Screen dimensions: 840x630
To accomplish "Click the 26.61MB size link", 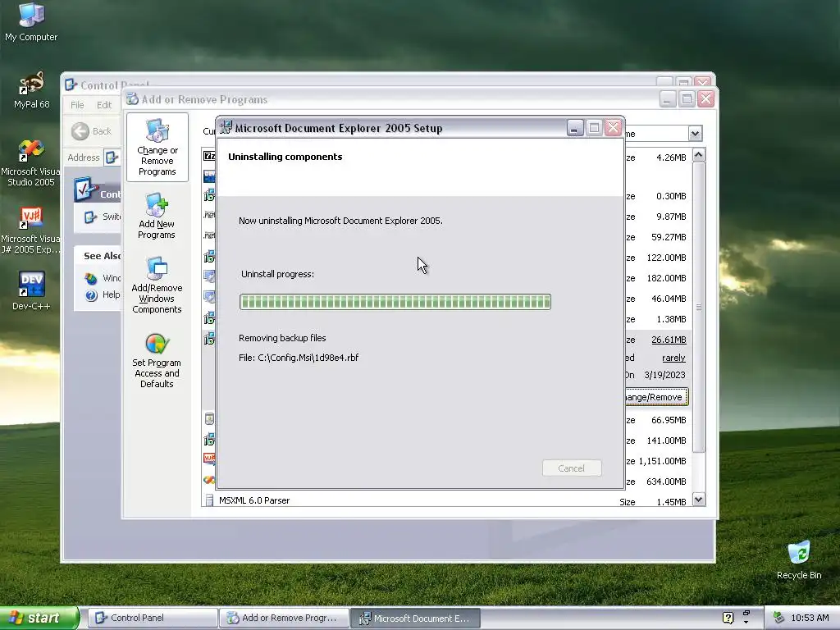I will [669, 340].
